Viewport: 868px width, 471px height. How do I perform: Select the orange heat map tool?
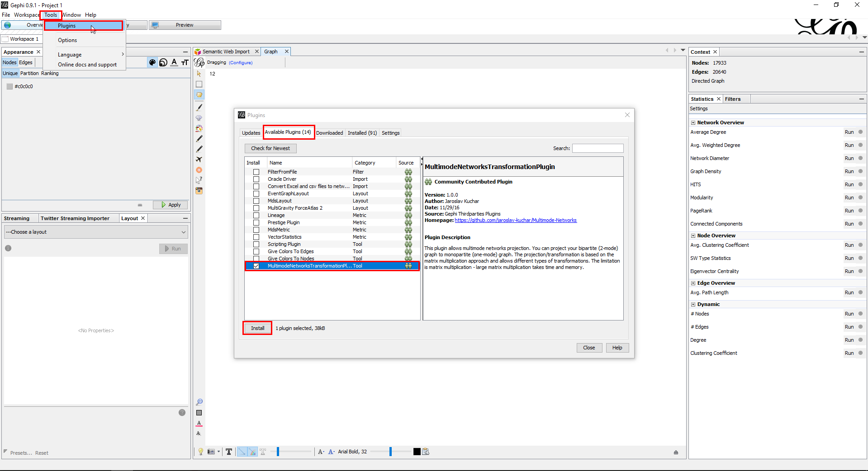coord(199,170)
